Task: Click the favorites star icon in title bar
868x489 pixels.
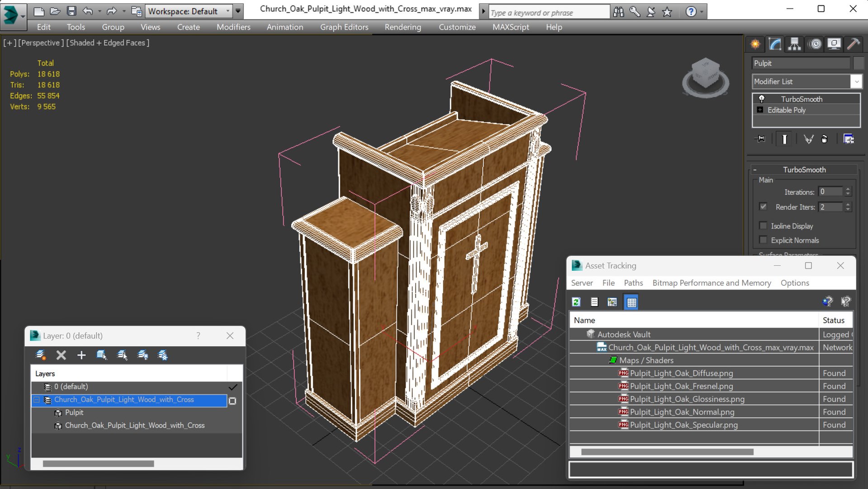Action: click(667, 12)
